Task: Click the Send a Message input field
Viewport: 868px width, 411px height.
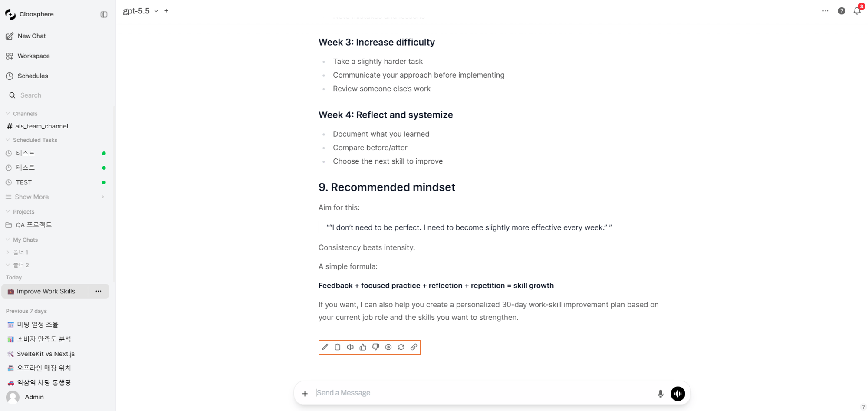Action: click(482, 393)
